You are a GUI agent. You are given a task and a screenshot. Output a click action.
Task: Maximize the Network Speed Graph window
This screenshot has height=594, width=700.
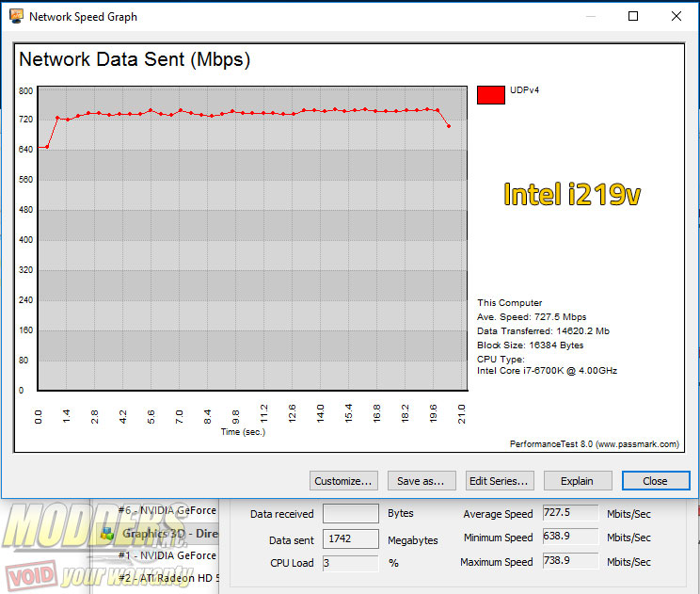coord(633,17)
